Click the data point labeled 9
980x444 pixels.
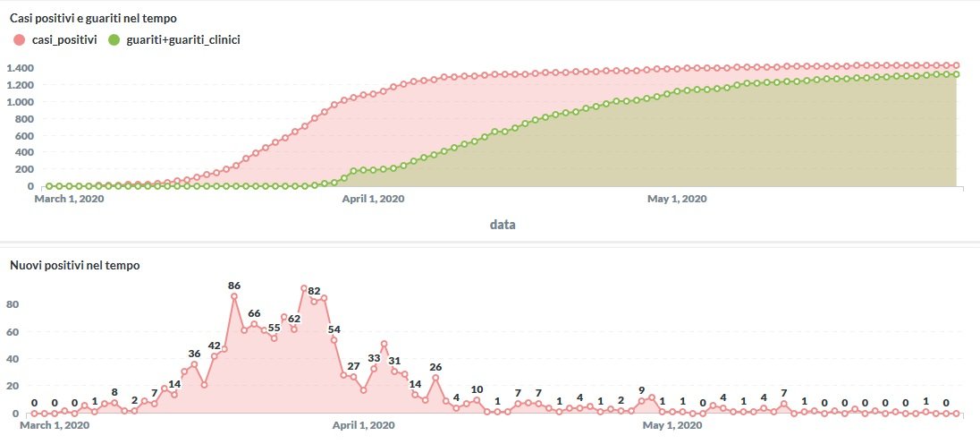[641, 401]
